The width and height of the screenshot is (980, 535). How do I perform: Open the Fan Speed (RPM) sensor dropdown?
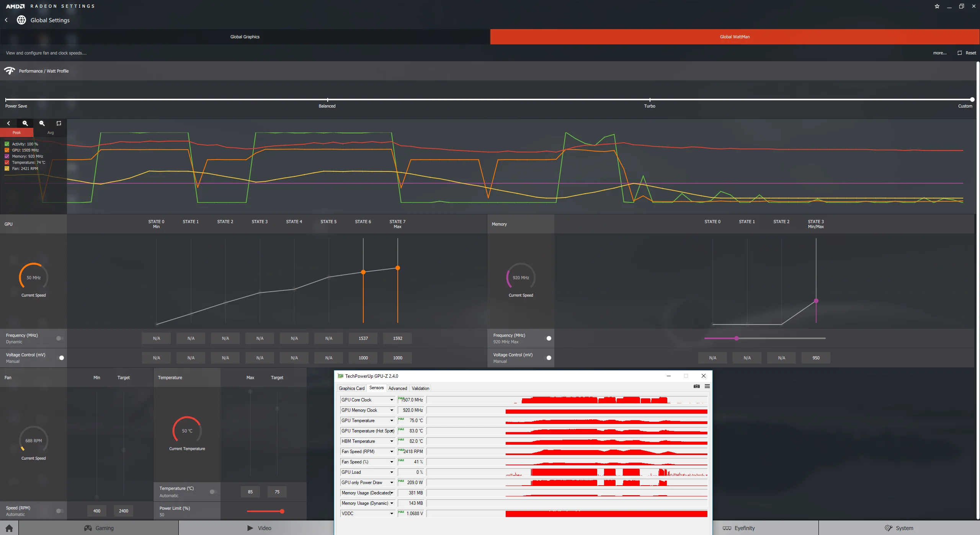point(392,452)
